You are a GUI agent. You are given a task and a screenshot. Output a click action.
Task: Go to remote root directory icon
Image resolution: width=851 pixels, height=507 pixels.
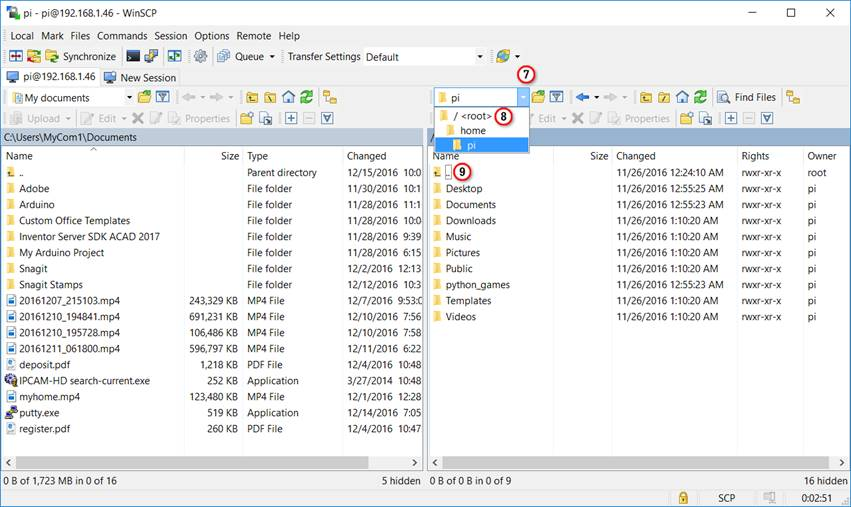(x=664, y=97)
